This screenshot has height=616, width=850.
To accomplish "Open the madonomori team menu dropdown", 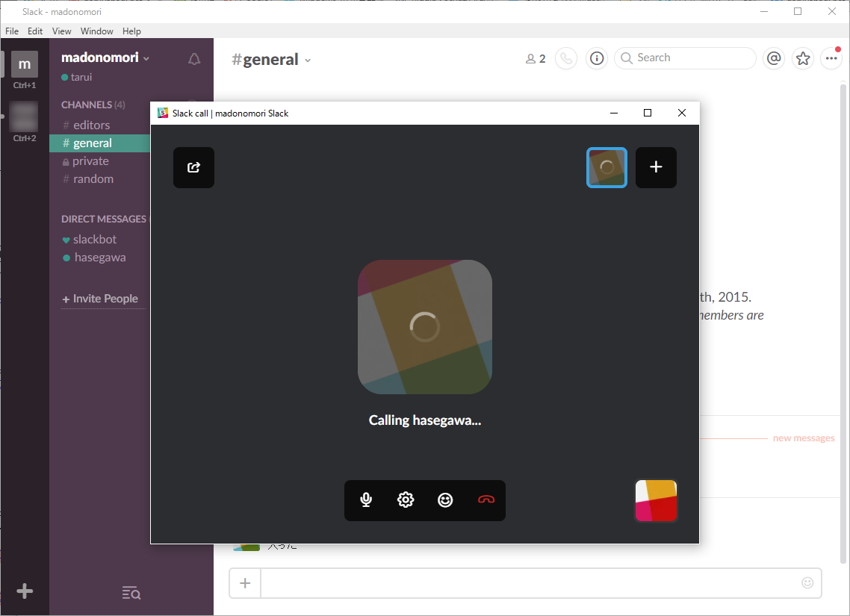I will 105,57.
